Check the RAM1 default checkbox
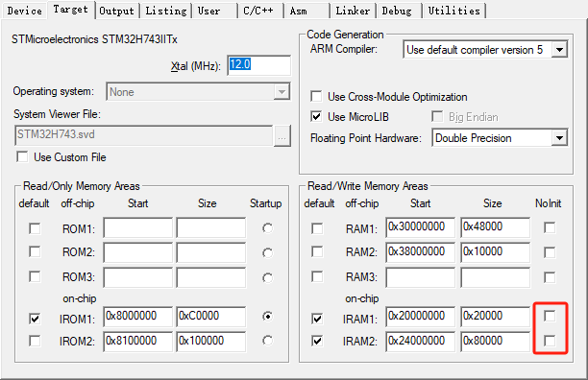 [x=317, y=228]
